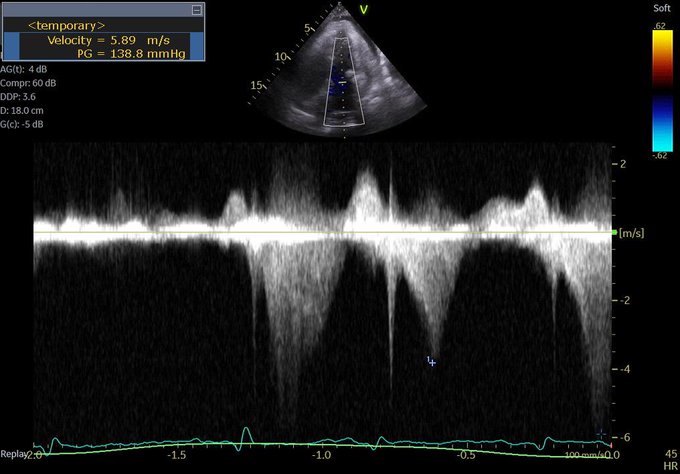This screenshot has height=474, width=680.
Task: Click the color Doppler velocity scale bar
Action: click(662, 91)
